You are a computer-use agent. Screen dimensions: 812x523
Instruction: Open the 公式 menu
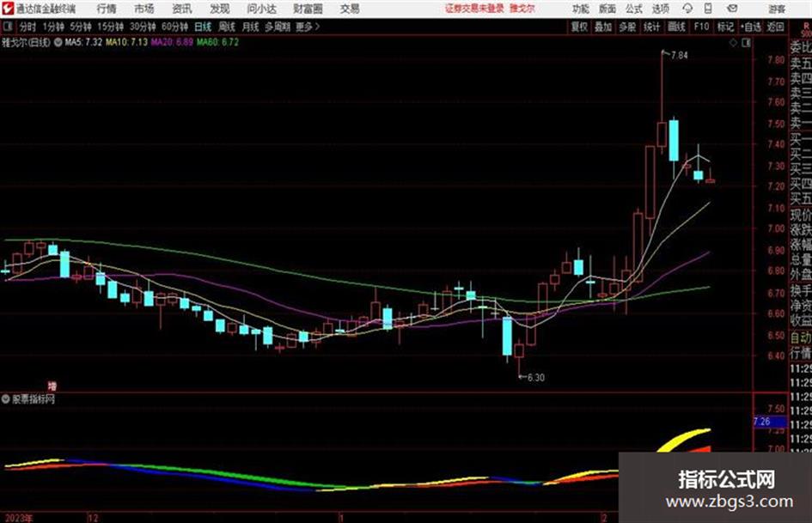(634, 9)
